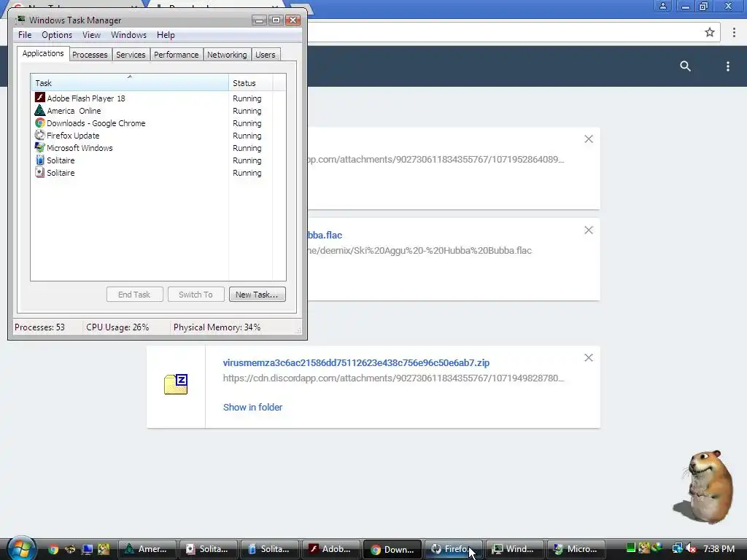Click the Task Manager title bar icon
Viewport: 747px width, 560px height.
coord(20,20)
